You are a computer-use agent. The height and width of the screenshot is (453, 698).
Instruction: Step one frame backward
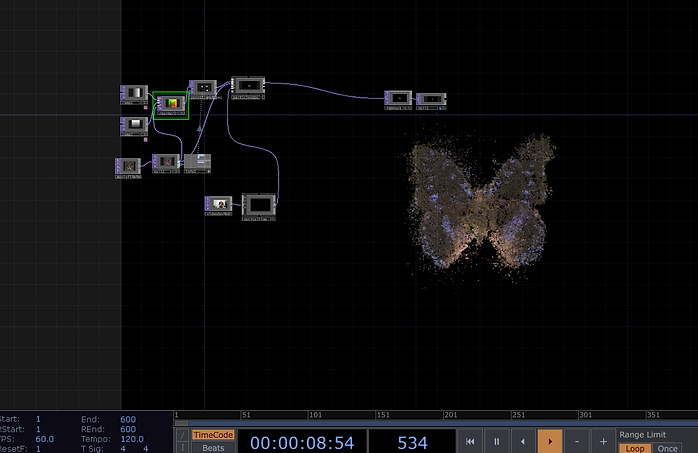tap(523, 441)
